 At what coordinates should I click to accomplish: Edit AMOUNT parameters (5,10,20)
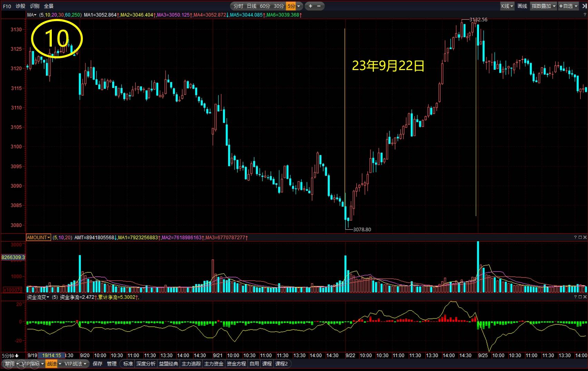coord(62,237)
